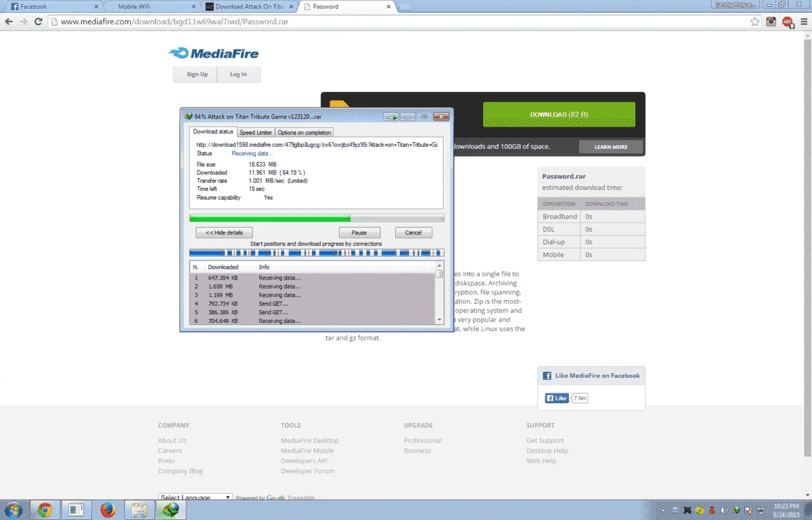
Task: Click the connections list scroll up arrow
Action: (x=440, y=266)
